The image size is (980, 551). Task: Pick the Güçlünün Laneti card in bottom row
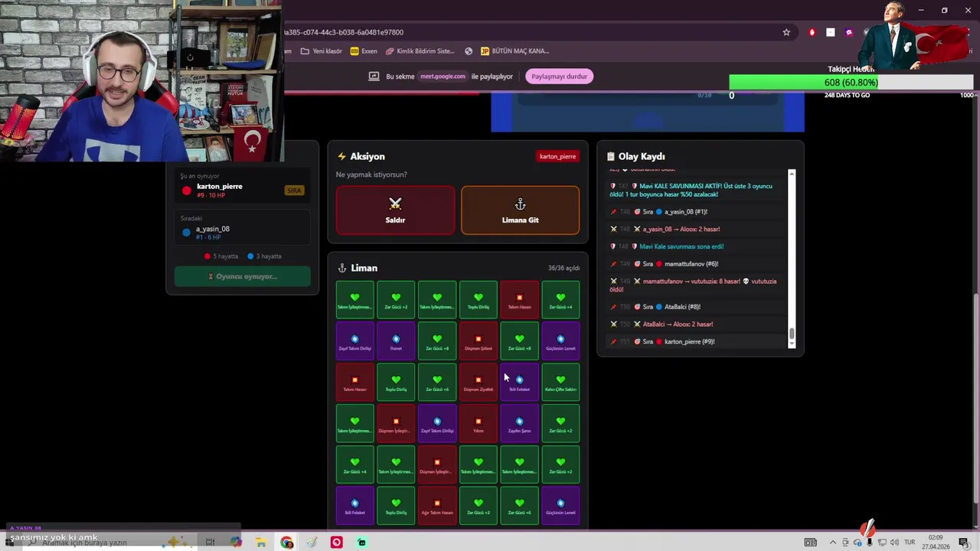[x=560, y=506]
